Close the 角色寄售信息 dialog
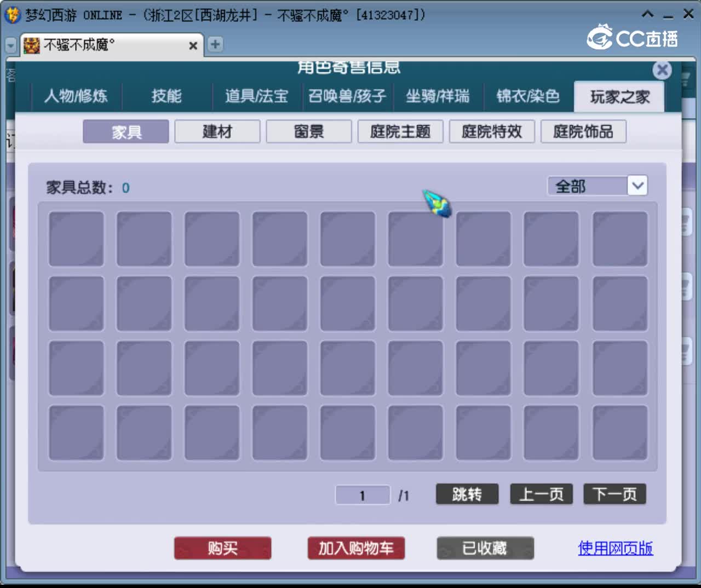This screenshot has height=588, width=701. tap(662, 70)
